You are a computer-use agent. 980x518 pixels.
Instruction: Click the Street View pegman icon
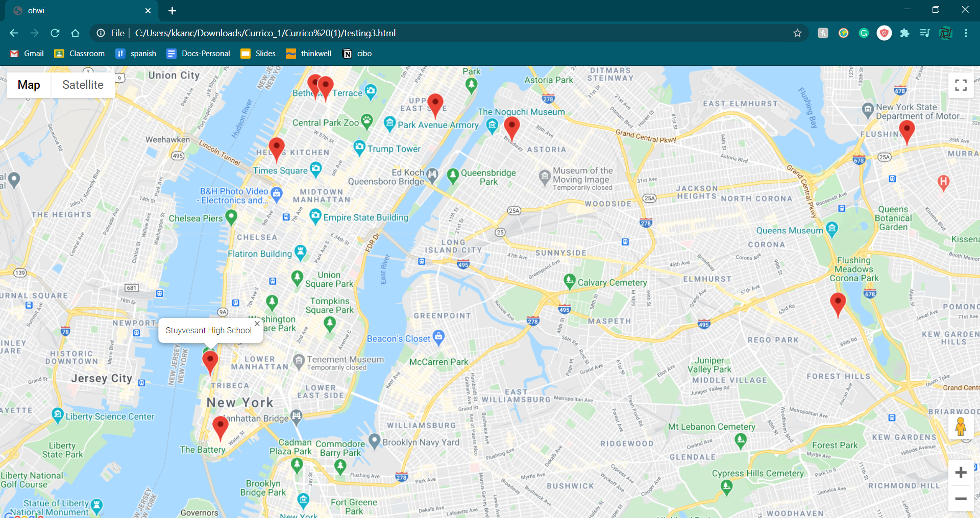(x=961, y=427)
